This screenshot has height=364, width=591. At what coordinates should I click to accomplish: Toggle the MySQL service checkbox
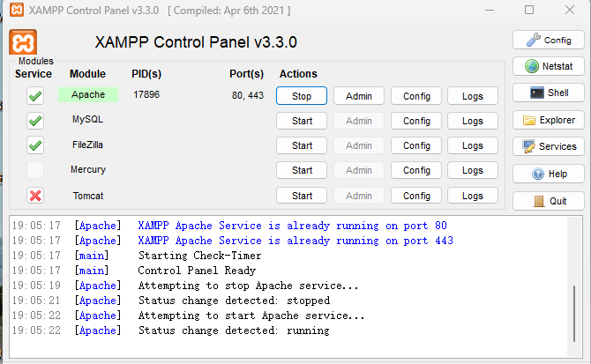35,121
